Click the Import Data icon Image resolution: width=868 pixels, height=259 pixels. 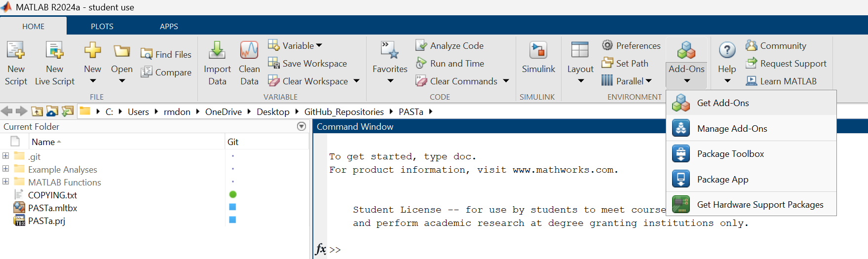click(217, 50)
